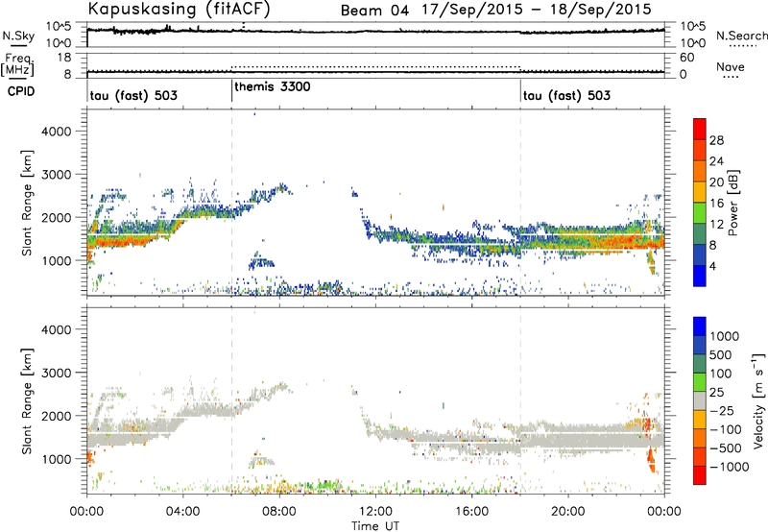Click the '16:00' time tick label
The height and width of the screenshot is (532, 768).
click(x=471, y=512)
